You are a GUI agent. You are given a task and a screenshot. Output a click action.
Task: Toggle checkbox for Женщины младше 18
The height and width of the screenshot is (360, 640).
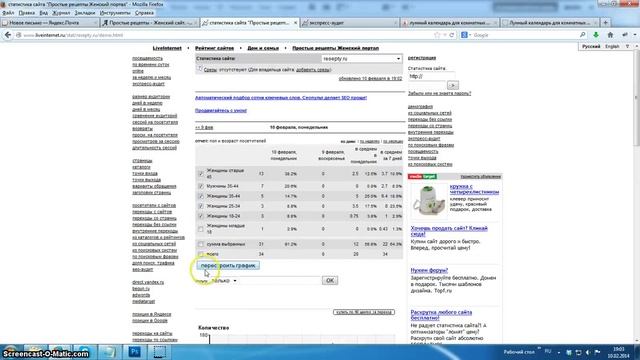[200, 229]
